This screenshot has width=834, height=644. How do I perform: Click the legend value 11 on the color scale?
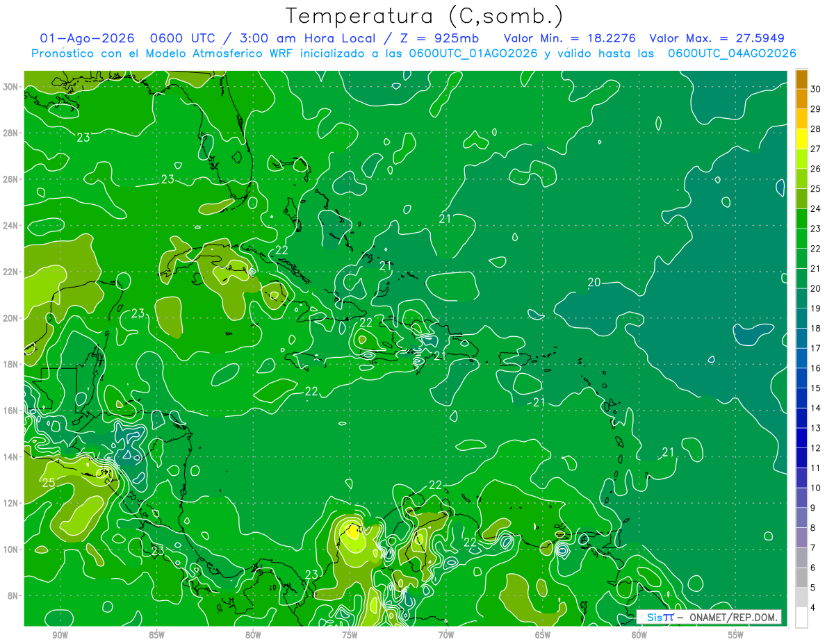(x=815, y=468)
